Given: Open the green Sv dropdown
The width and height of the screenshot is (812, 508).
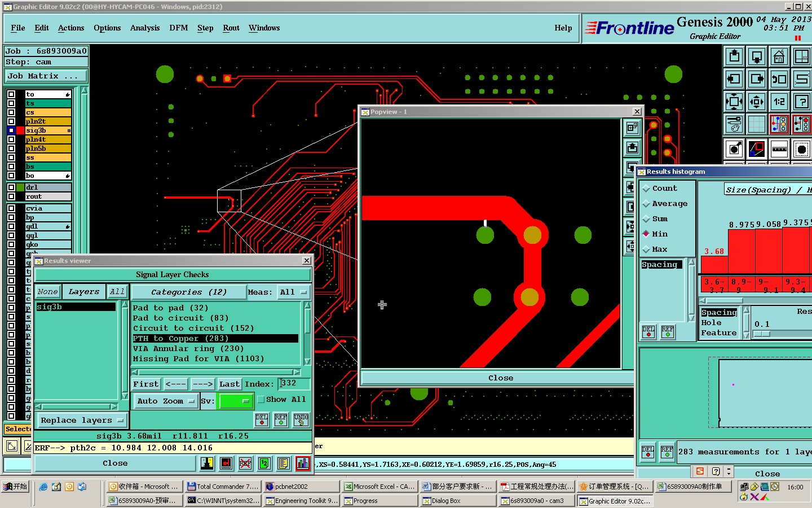Looking at the screenshot, I should point(236,401).
